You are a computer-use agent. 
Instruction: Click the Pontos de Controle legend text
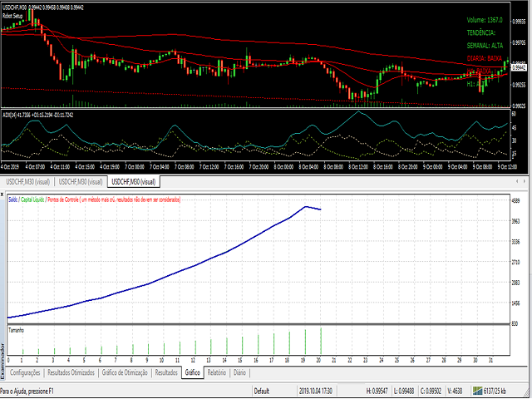pos(114,199)
